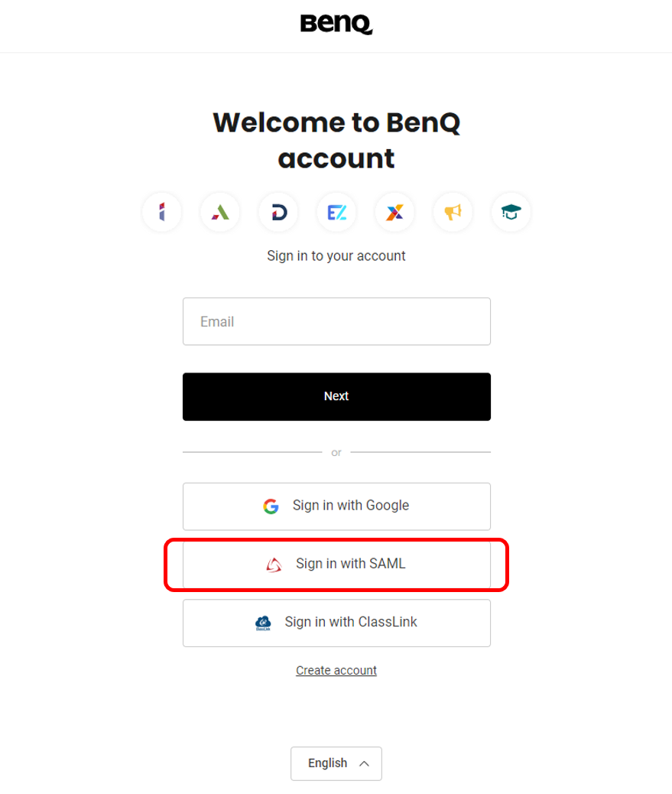Image resolution: width=672 pixels, height=794 pixels.
Task: Click the ClassLink cloud logo icon
Action: pyautogui.click(x=263, y=623)
